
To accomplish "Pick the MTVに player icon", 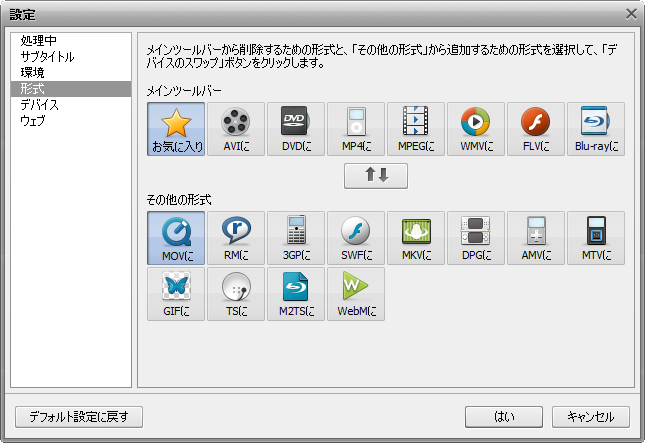I will pos(596,238).
